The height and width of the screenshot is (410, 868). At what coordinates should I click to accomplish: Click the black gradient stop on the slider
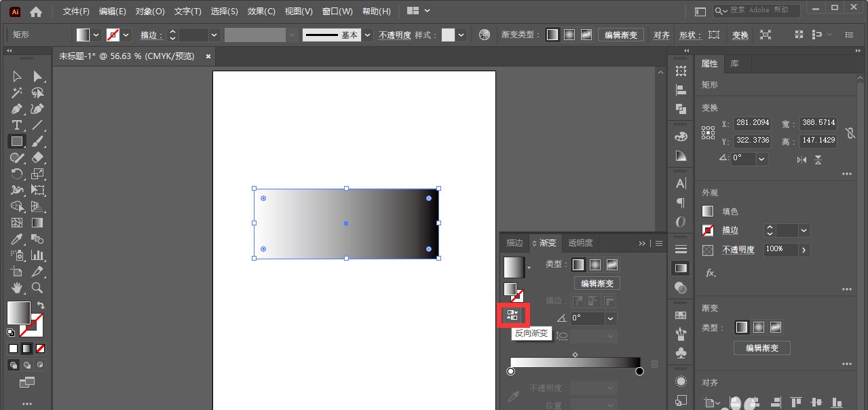click(x=639, y=371)
